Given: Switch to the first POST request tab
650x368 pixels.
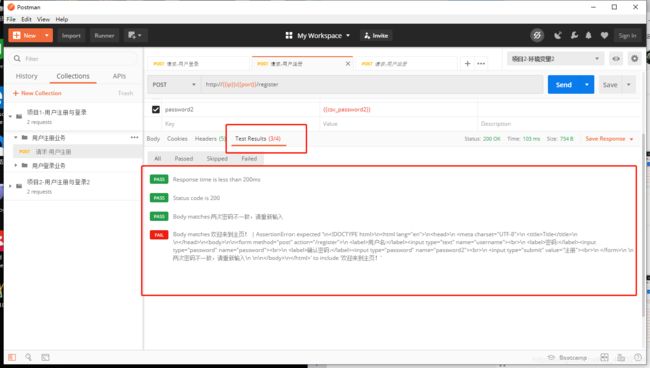Looking at the screenshot, I should click(198, 64).
